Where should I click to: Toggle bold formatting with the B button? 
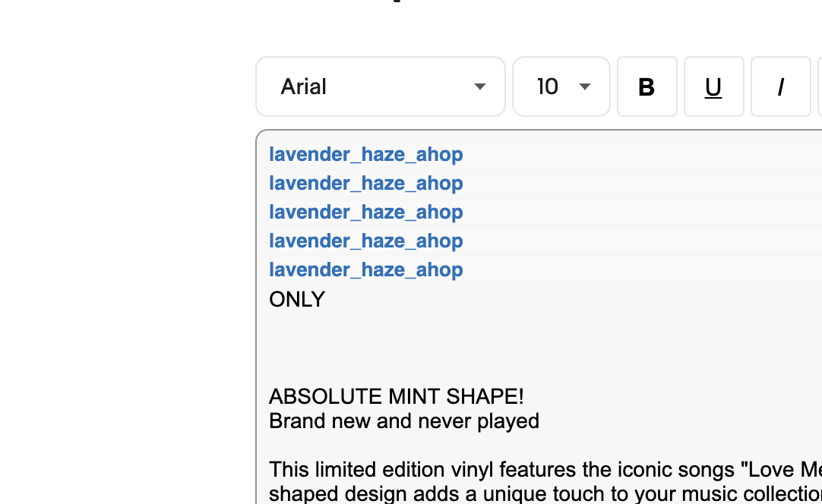click(x=647, y=87)
